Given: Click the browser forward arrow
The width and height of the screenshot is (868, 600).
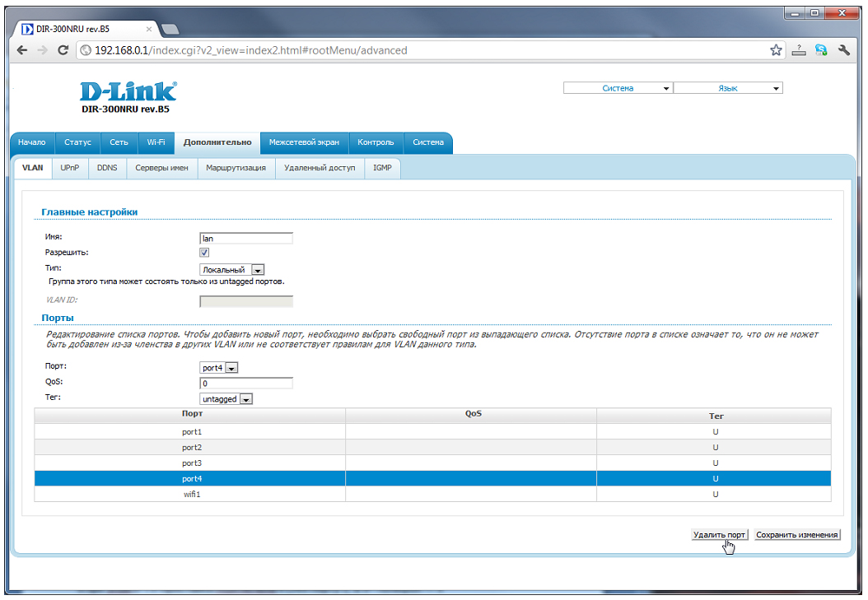Looking at the screenshot, I should [x=43, y=50].
